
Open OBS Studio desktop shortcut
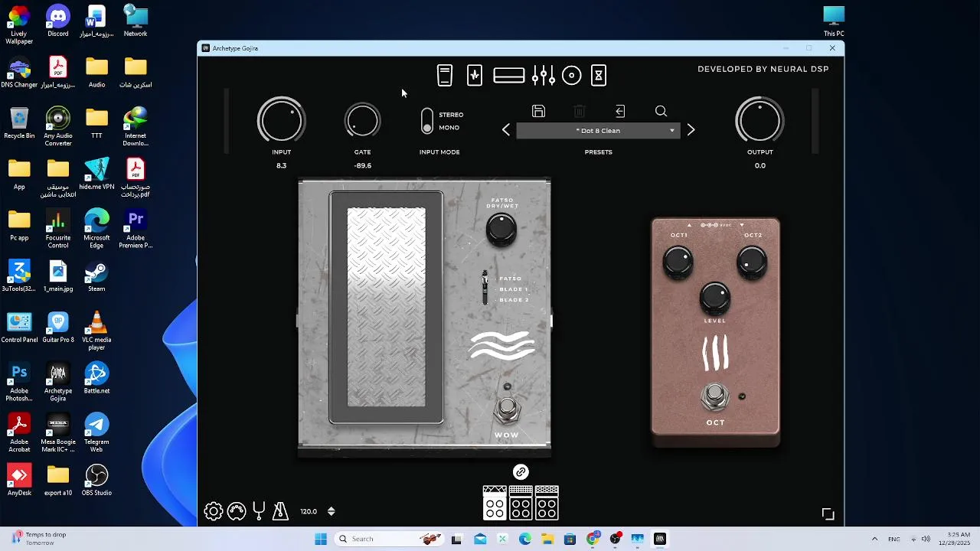(96, 480)
